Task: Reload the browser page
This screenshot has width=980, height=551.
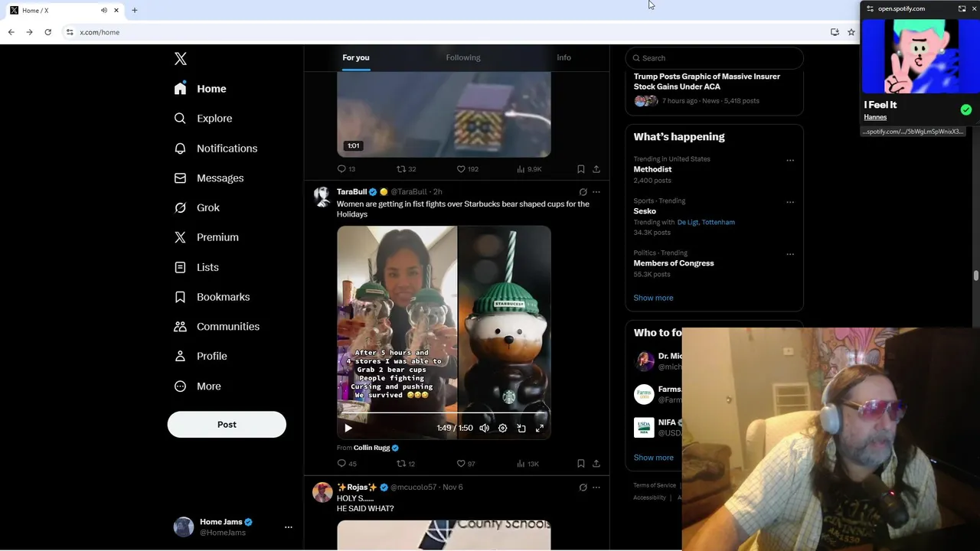Action: (47, 32)
